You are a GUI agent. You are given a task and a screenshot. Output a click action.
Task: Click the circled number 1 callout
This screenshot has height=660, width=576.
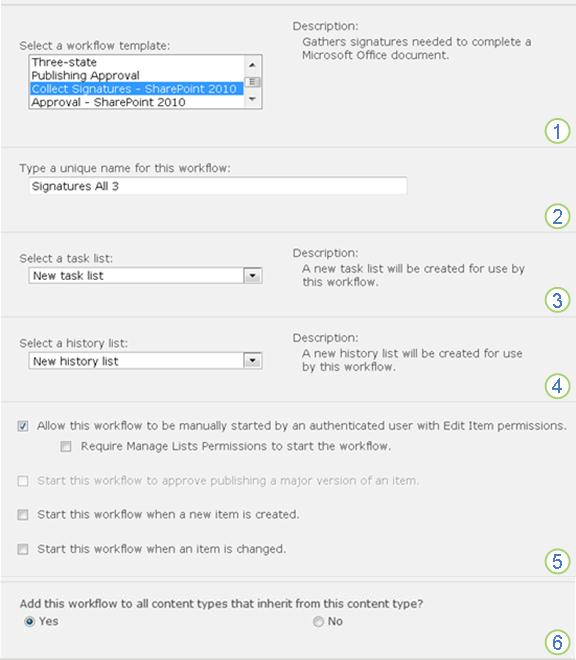click(557, 131)
